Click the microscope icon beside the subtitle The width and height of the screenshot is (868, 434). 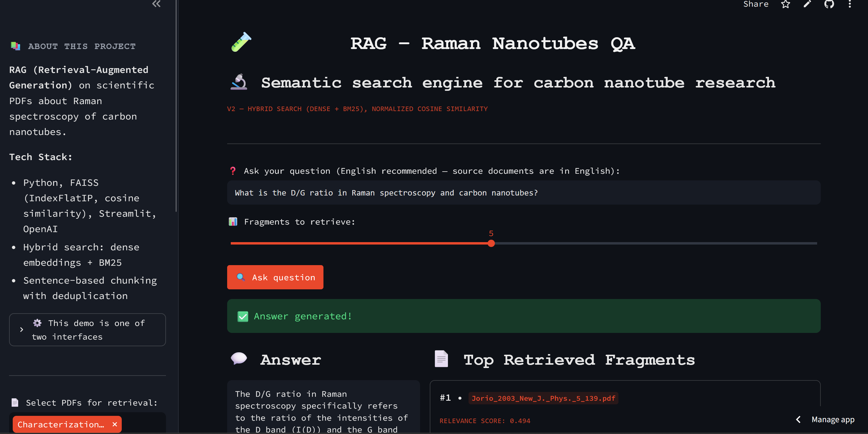tap(239, 82)
